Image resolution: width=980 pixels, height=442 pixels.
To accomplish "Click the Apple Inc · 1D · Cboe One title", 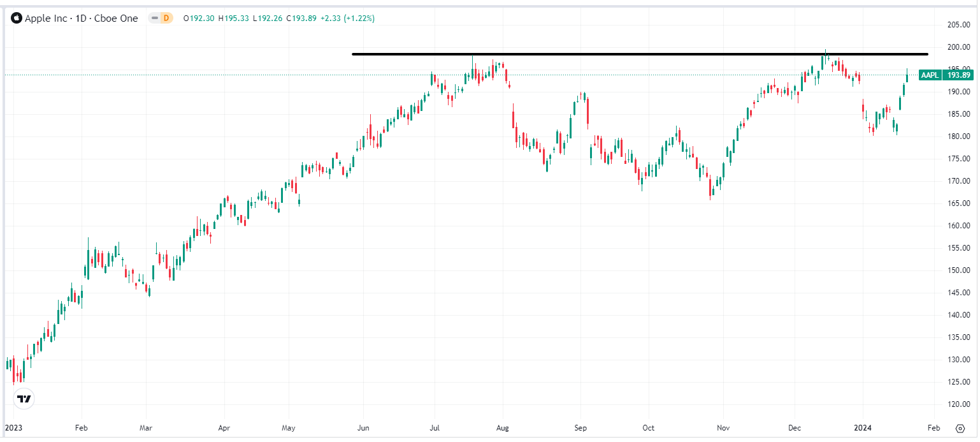I will (x=81, y=18).
